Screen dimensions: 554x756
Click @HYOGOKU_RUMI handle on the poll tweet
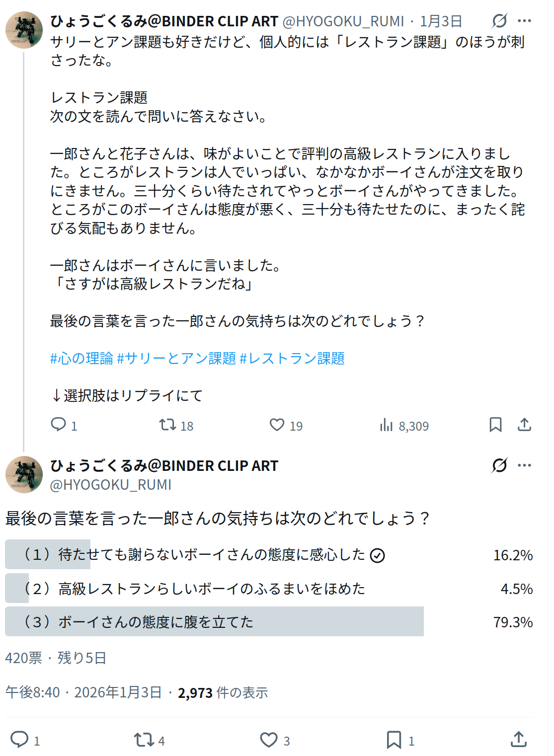click(110, 485)
